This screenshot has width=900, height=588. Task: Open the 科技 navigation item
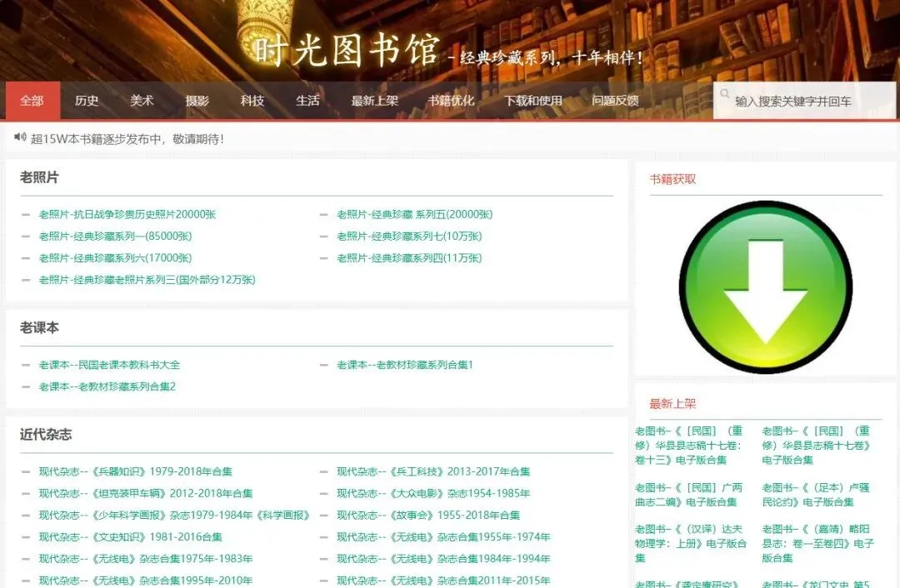click(252, 101)
